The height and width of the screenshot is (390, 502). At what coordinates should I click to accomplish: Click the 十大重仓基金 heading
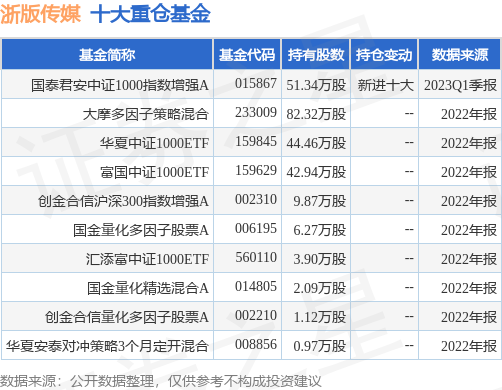(x=150, y=14)
